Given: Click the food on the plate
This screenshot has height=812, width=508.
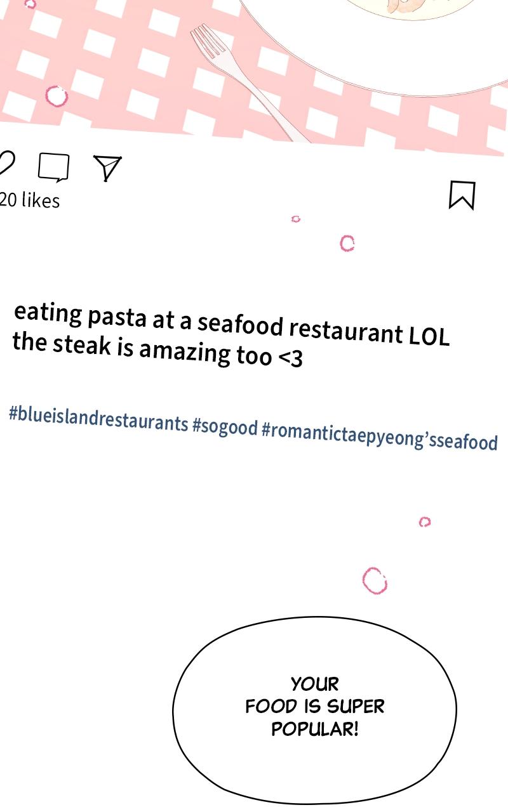Looking at the screenshot, I should pos(406,8).
